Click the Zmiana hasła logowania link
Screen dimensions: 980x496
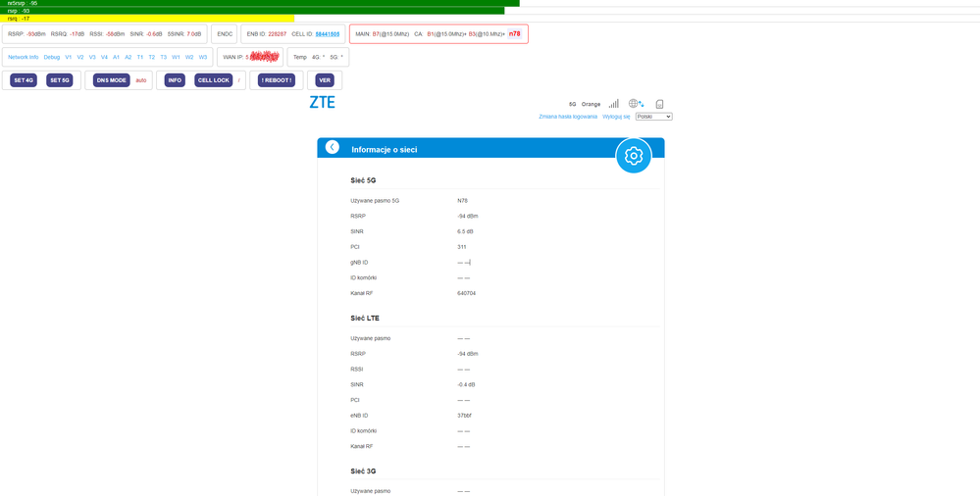[x=568, y=117]
